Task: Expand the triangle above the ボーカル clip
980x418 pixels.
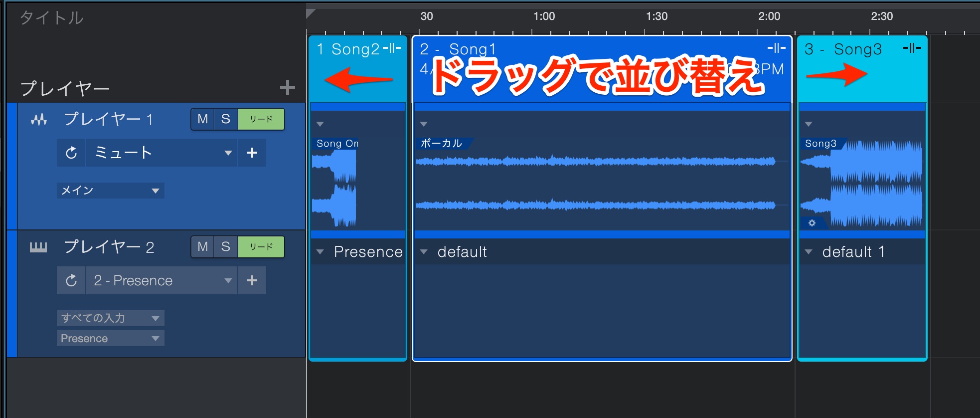Action: coord(424,124)
